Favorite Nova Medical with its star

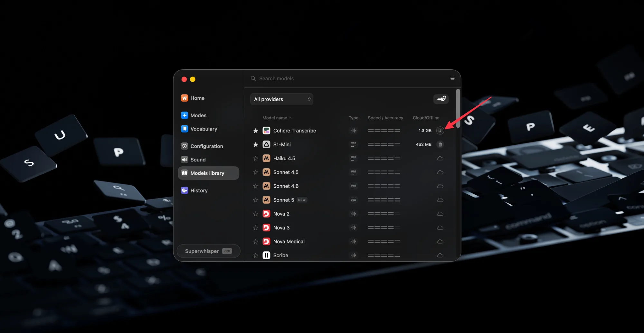point(256,241)
